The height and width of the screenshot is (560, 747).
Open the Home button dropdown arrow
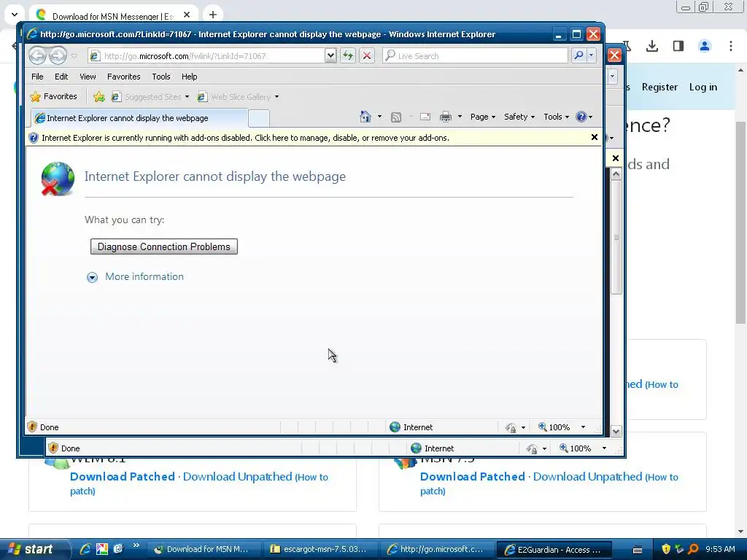(379, 117)
